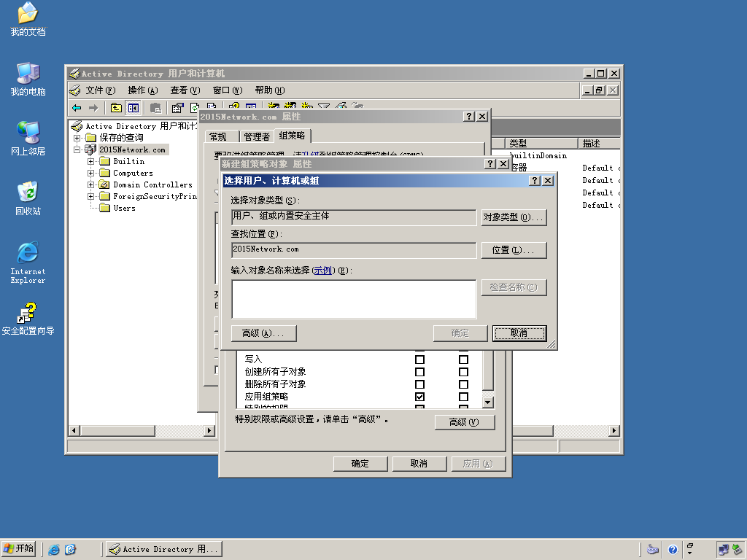Check Deny box for 写入 permission
747x560 pixels.
tap(463, 359)
